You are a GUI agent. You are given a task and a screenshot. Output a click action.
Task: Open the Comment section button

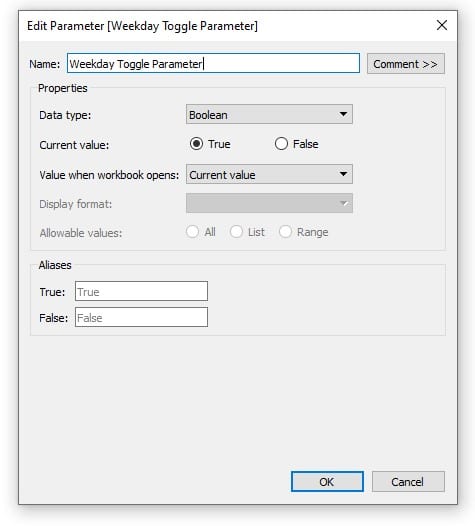click(x=406, y=64)
